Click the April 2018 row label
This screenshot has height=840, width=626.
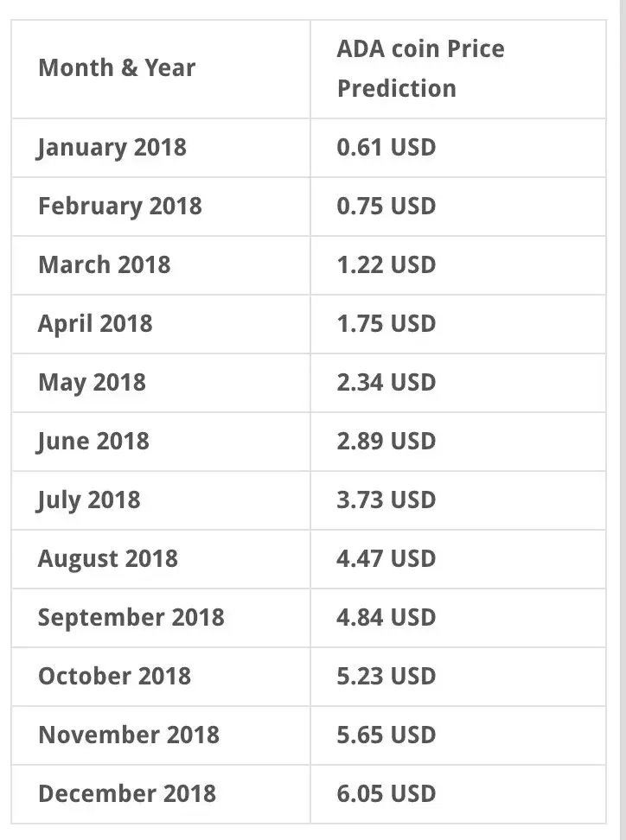pyautogui.click(x=95, y=323)
